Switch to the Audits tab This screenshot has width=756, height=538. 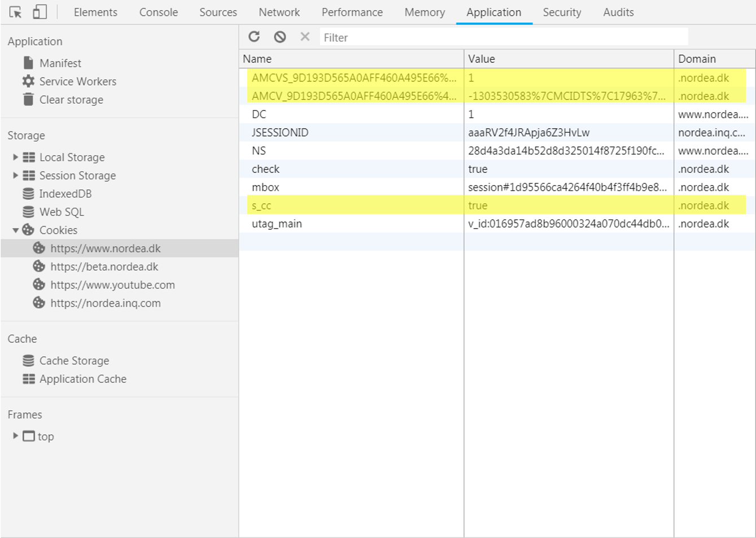[618, 12]
